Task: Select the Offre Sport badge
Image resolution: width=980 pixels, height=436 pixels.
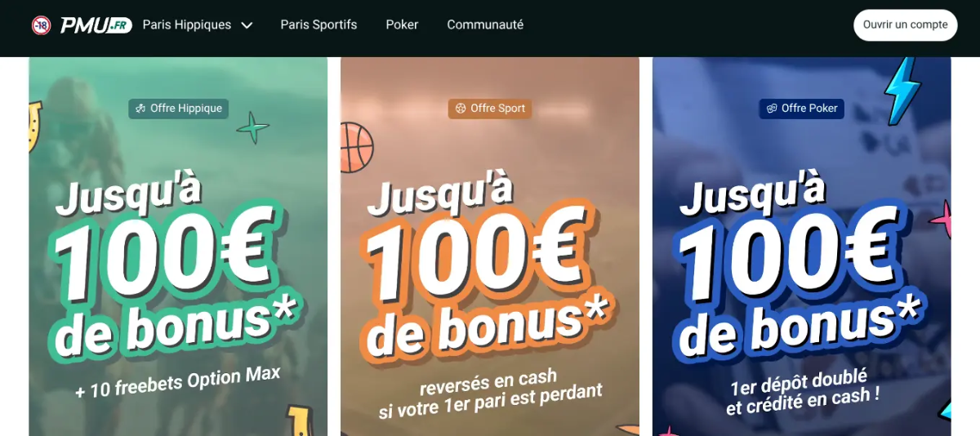Action: coord(490,109)
